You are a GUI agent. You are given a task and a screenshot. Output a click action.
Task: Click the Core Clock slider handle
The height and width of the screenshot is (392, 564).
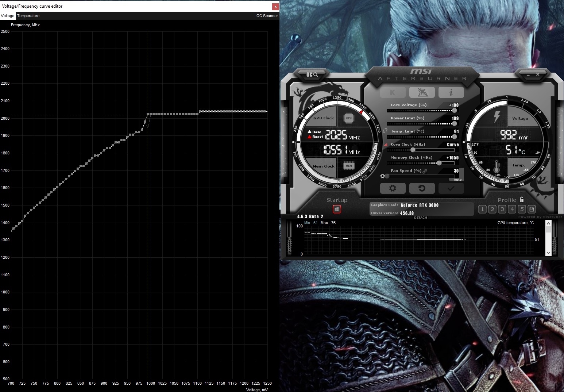pos(413,150)
